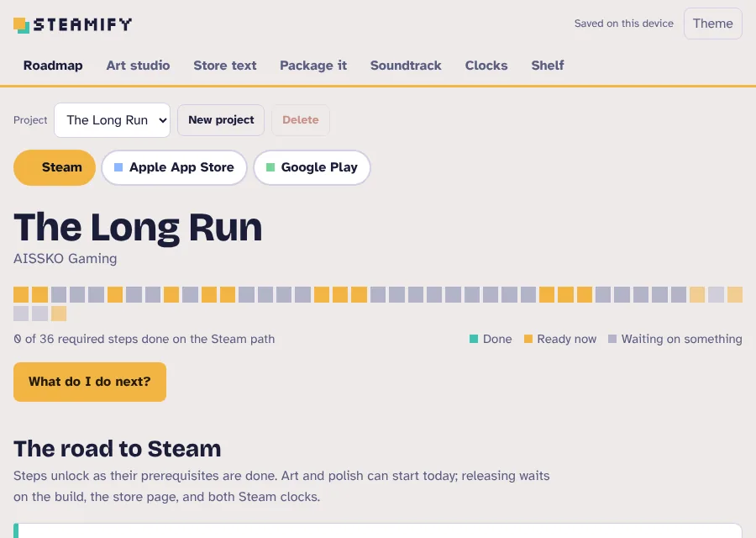
Task: Switch to the Roadmap tab
Action: [x=53, y=66]
